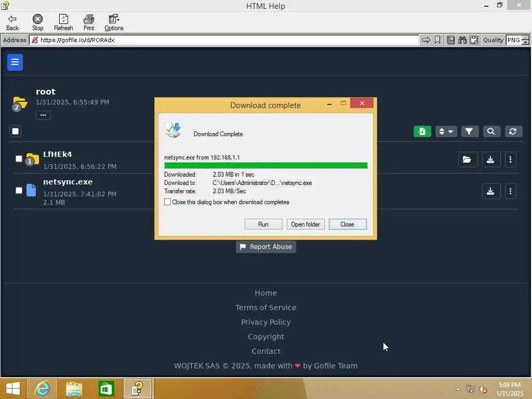Open the Copyright footer link
Screen dimensions: 532x399
click(265, 337)
